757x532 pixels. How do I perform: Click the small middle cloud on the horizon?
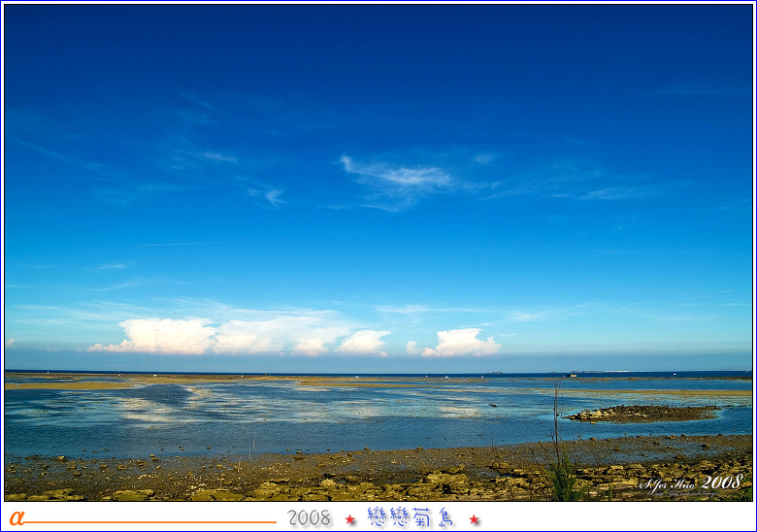pos(364,342)
